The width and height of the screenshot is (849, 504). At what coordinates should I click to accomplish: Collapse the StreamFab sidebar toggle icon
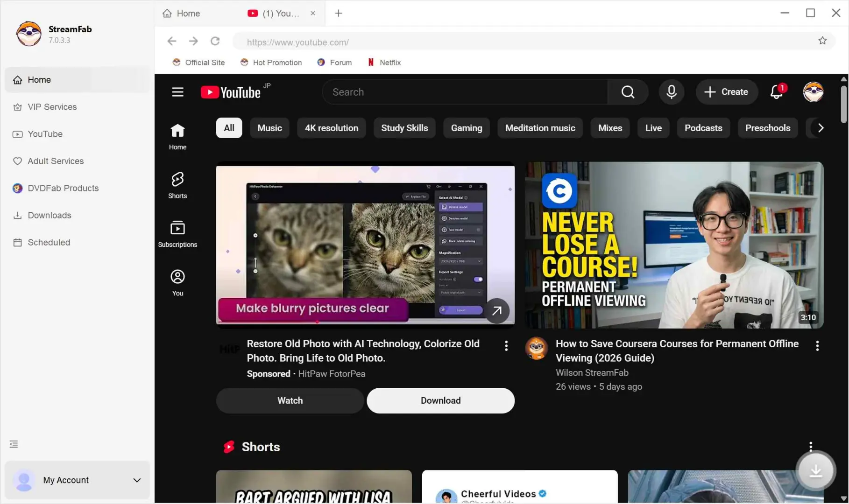tap(14, 444)
